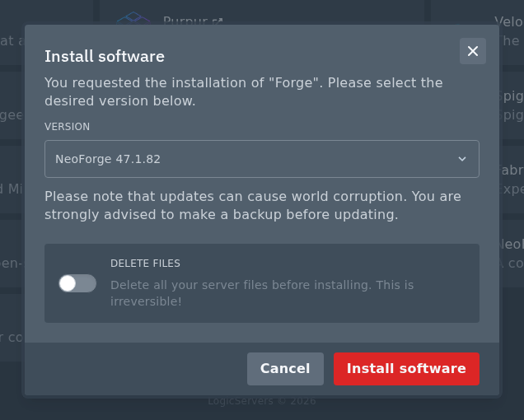Viewport: 524px width, 420px height.
Task: Click the 'Delete all your server files' description
Action: click(x=262, y=293)
